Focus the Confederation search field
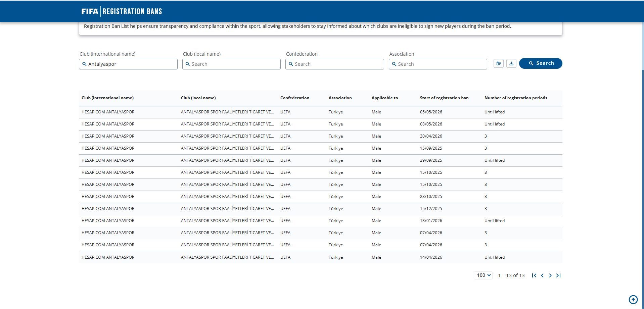The image size is (644, 309). point(335,64)
